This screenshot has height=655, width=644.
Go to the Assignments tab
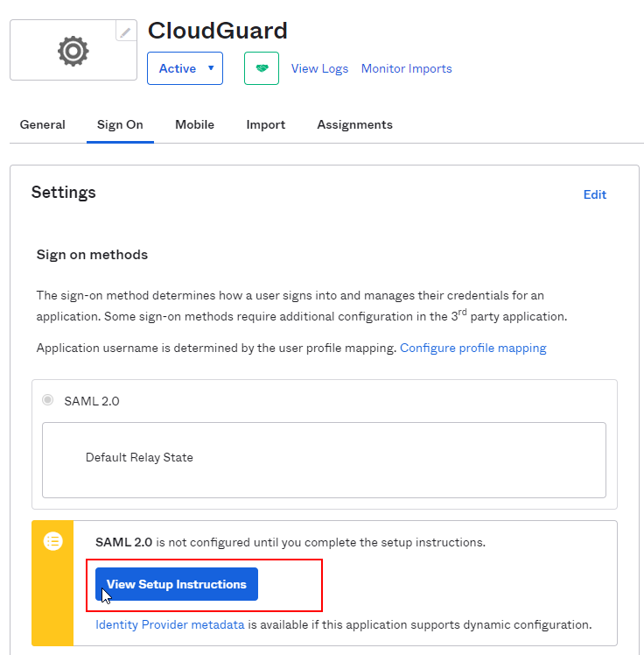[x=354, y=124]
